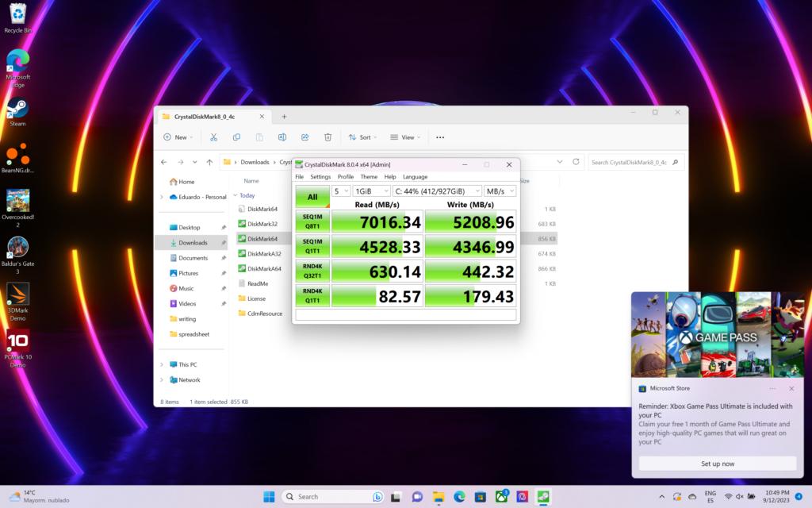Open the test count dropdown showing 5

coord(341,191)
